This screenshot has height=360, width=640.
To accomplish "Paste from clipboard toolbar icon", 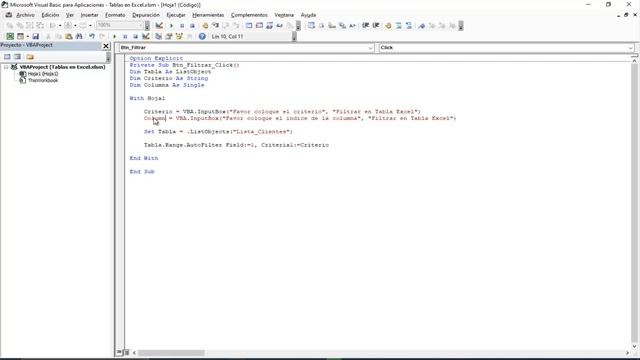I will click(x=69, y=36).
